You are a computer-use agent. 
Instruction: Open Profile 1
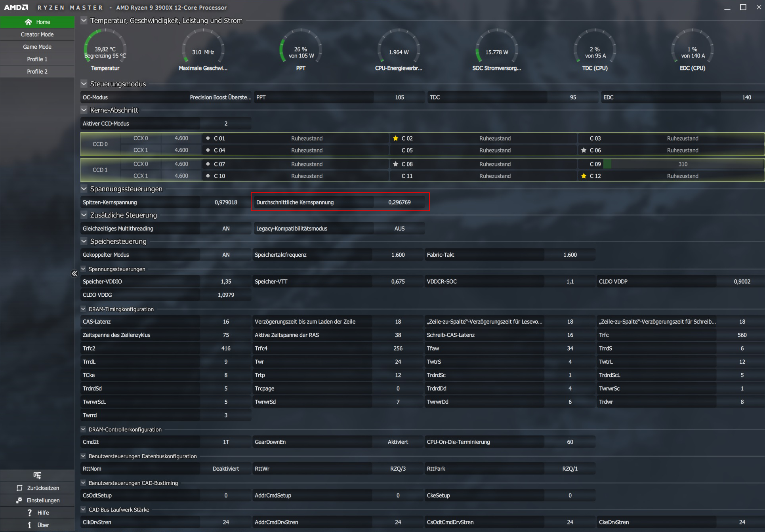(37, 59)
